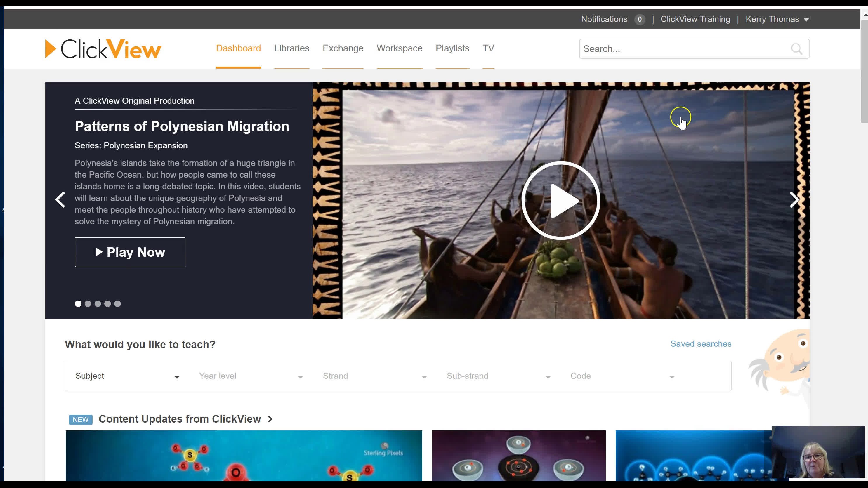Open the Subject dropdown

coord(127,376)
